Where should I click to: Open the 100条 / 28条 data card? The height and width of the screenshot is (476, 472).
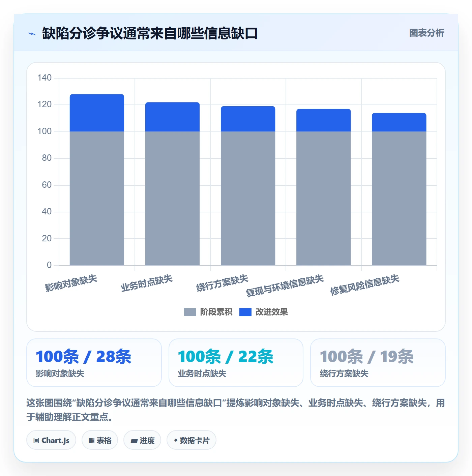(94, 363)
